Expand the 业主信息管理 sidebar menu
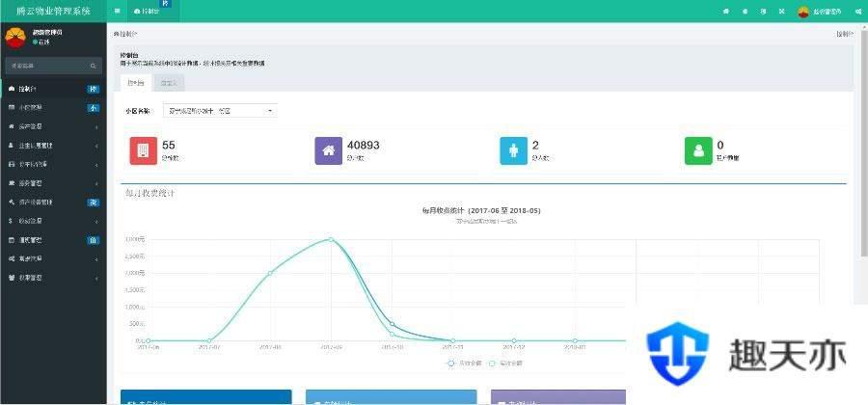Screen dimensions: 868x405 pos(53,146)
